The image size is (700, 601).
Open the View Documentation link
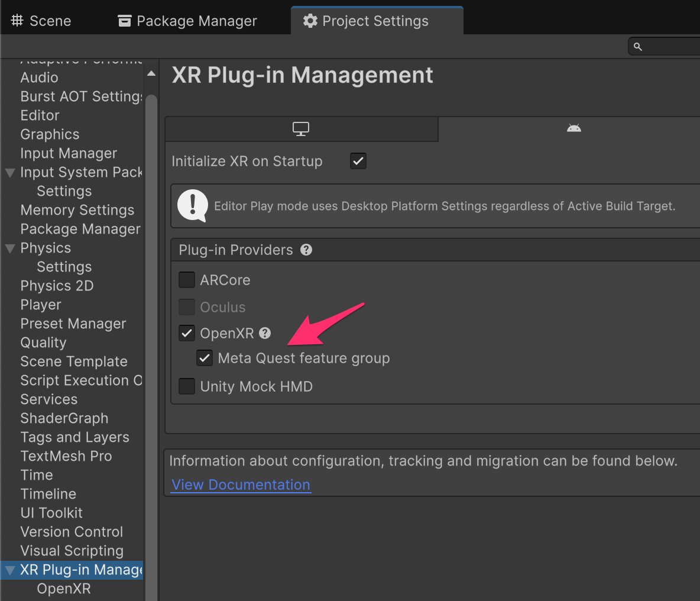pyautogui.click(x=241, y=485)
